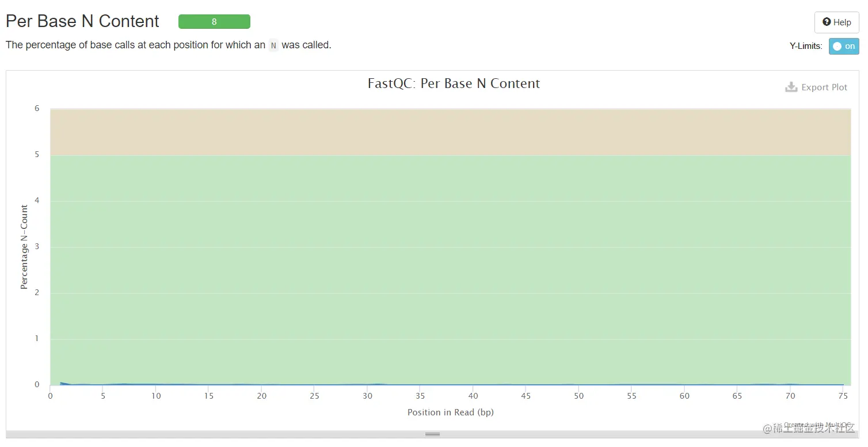Image resolution: width=868 pixels, height=447 pixels.
Task: Click the green badge showing 8 samples
Action: pos(214,22)
